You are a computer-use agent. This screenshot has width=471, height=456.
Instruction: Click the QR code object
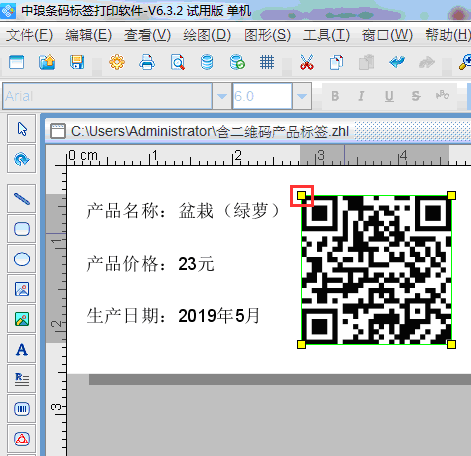(376, 270)
